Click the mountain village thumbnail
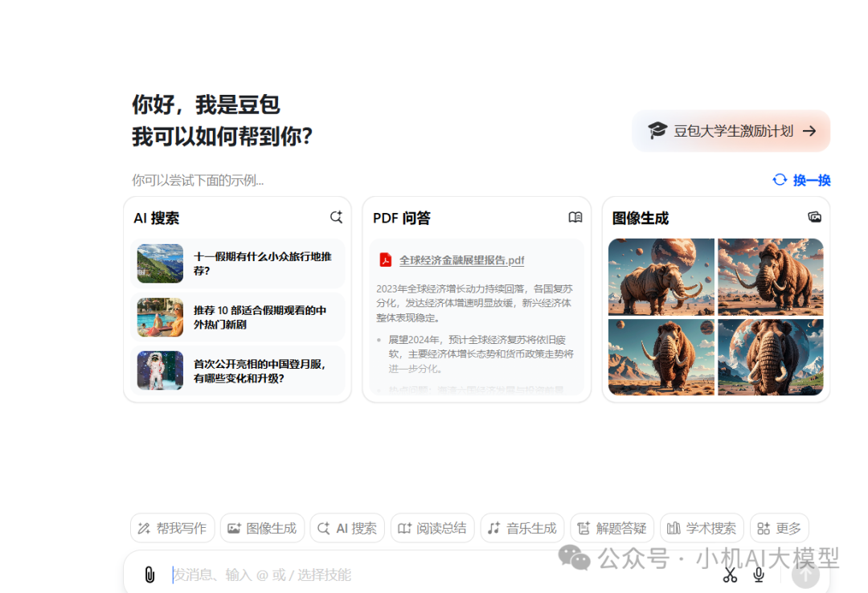 (x=160, y=264)
